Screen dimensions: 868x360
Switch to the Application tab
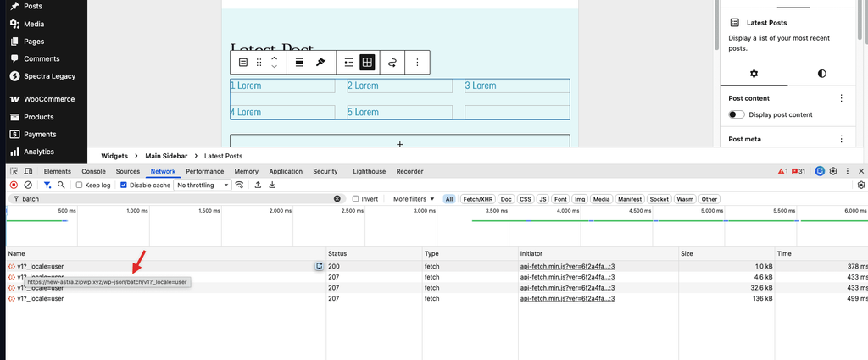pos(286,171)
